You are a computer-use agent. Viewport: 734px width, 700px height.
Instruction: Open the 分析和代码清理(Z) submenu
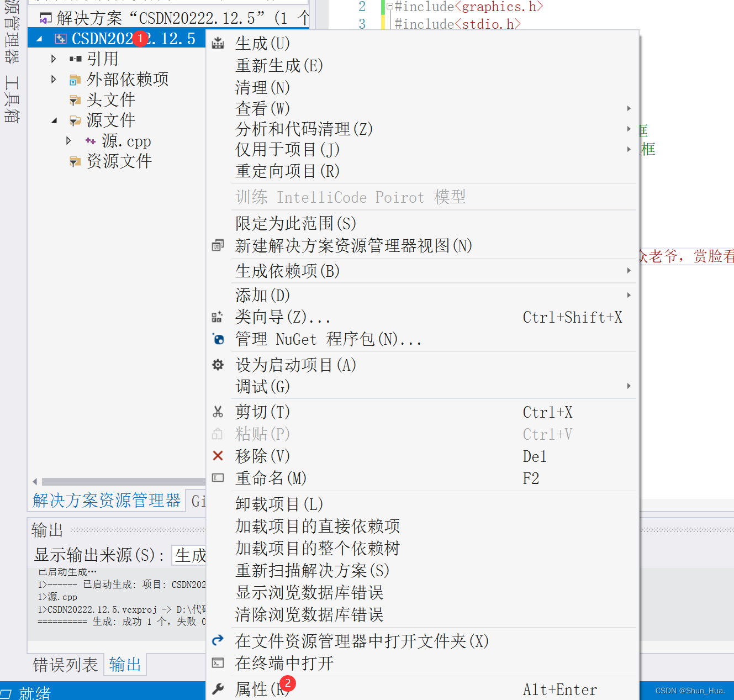tap(629, 129)
